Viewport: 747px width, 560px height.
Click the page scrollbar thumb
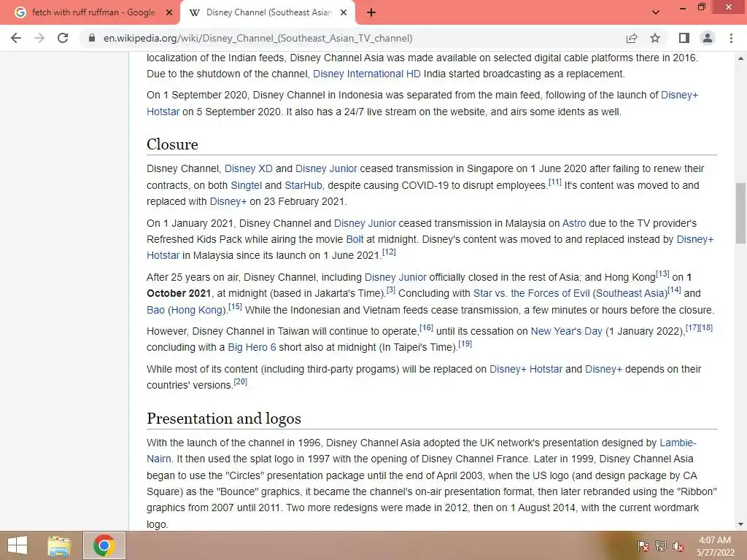pos(740,213)
